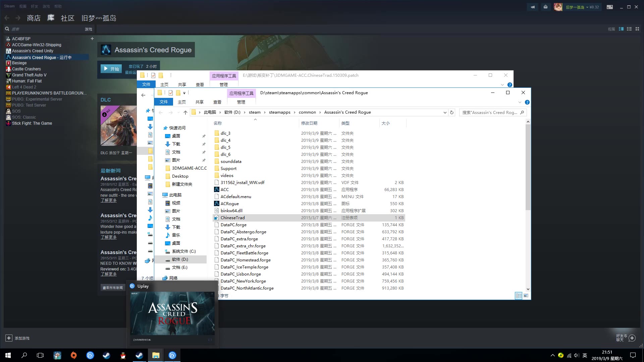
Task: Open Steam announcements megaphone icon
Action: pos(533,7)
